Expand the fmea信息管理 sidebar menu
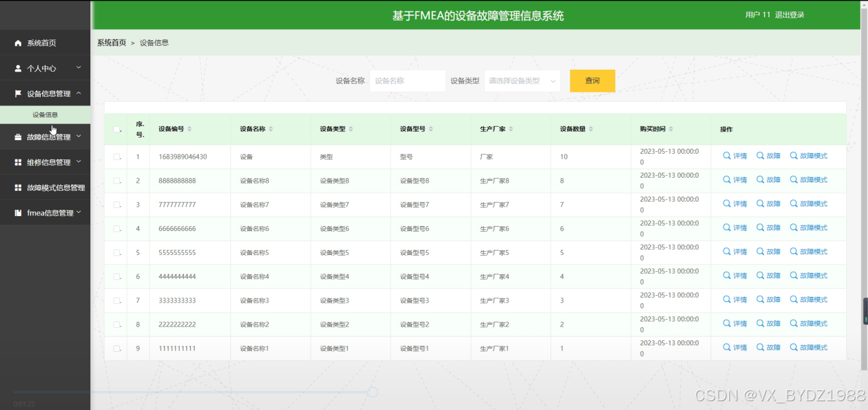This screenshot has width=868, height=410. [78, 212]
